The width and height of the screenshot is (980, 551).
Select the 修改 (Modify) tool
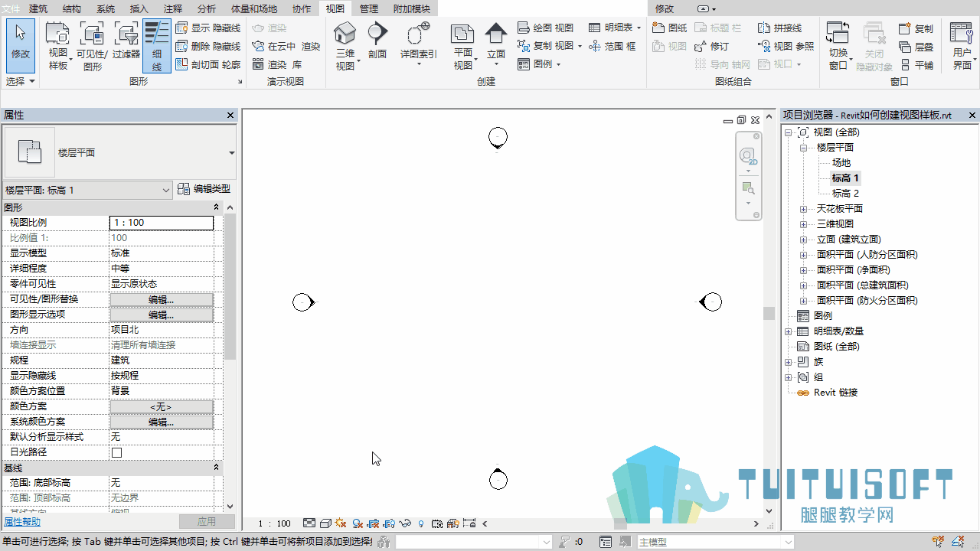(21, 46)
